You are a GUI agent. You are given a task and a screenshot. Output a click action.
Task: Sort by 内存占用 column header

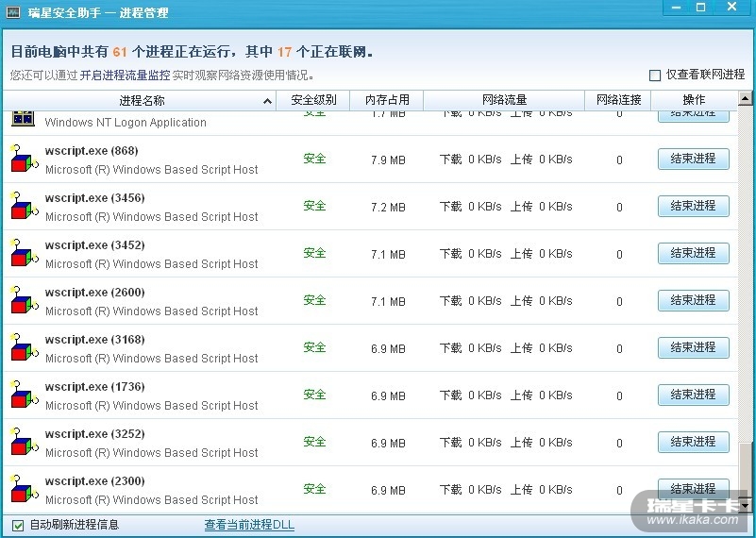387,100
